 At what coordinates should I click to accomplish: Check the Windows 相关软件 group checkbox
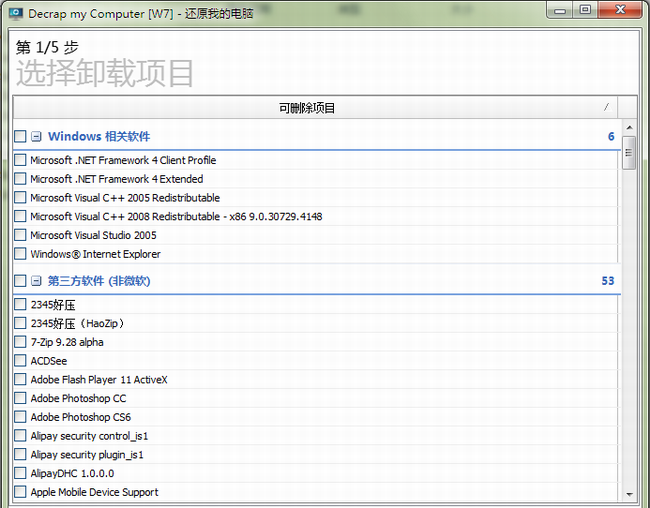pyautogui.click(x=20, y=137)
